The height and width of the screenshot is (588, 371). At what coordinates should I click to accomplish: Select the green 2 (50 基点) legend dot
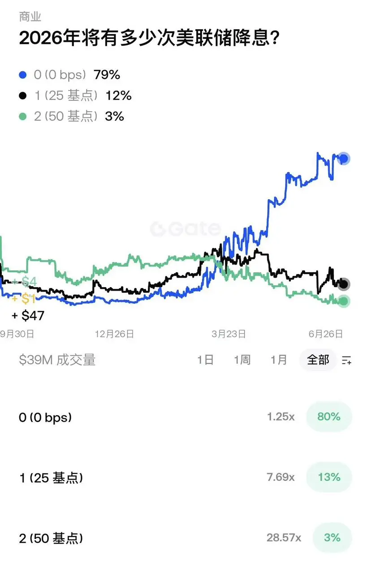point(23,117)
